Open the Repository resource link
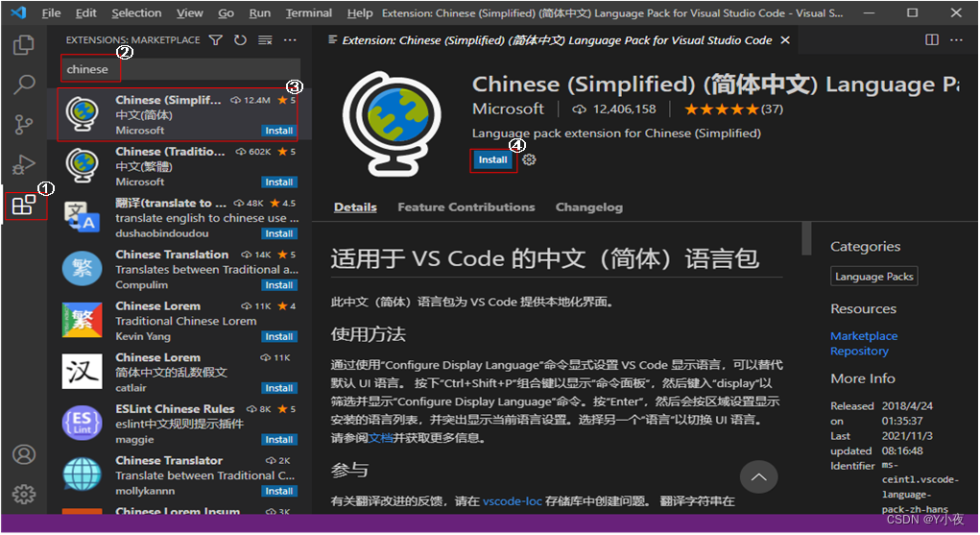The width and height of the screenshot is (980, 535). point(859,351)
